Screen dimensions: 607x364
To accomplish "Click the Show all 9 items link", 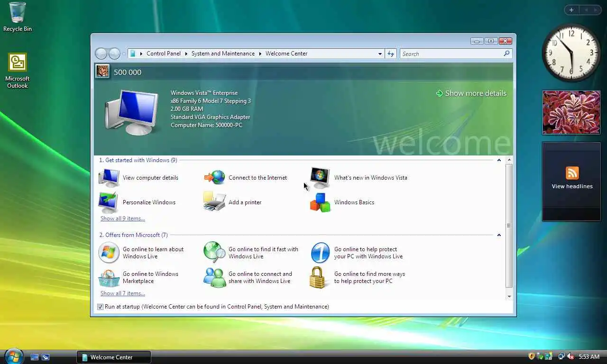I will pos(123,218).
